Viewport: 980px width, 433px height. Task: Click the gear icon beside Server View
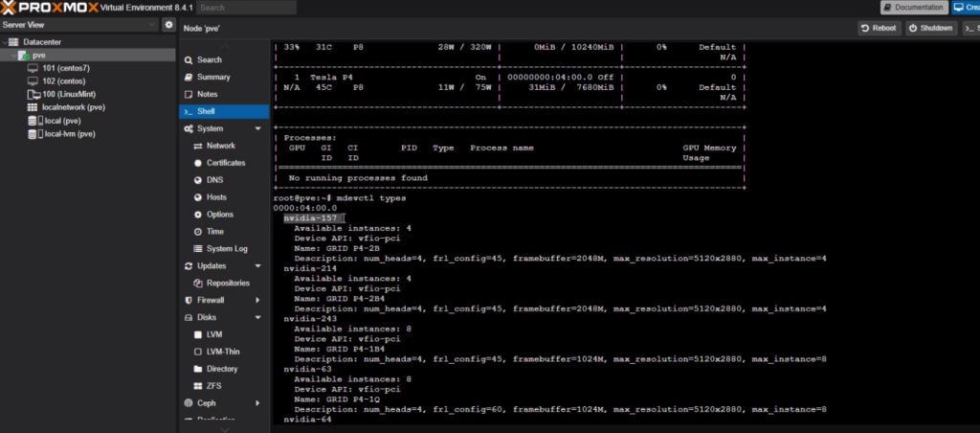coord(168,25)
